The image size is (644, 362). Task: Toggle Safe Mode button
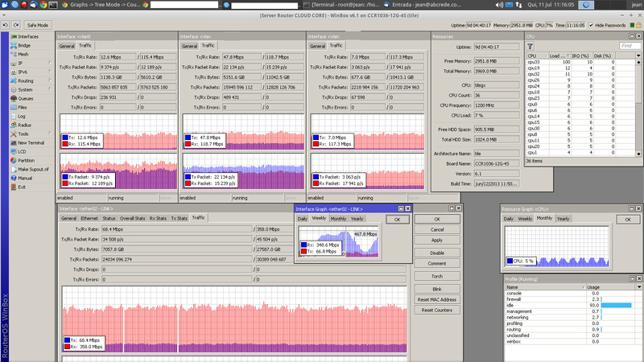(x=39, y=26)
